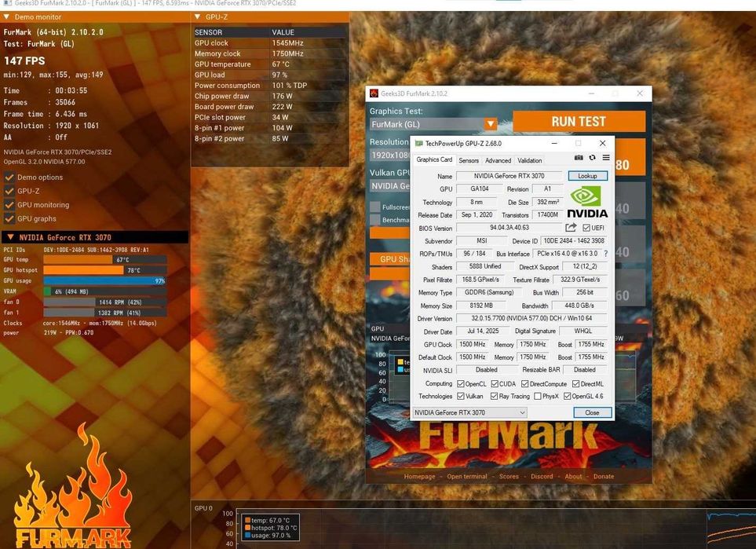
Task: Toggle the DirectML checkbox
Action: 575,384
